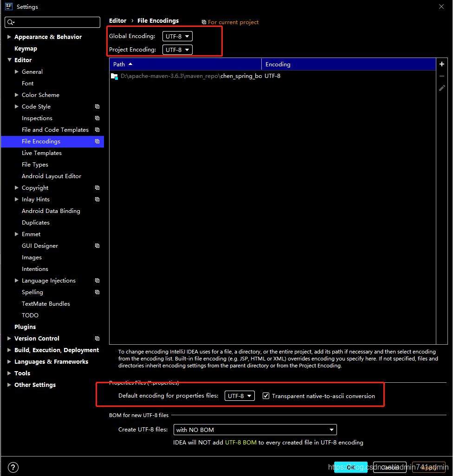The height and width of the screenshot is (476, 453).
Task: Expand Color Scheme node
Action: [17, 95]
